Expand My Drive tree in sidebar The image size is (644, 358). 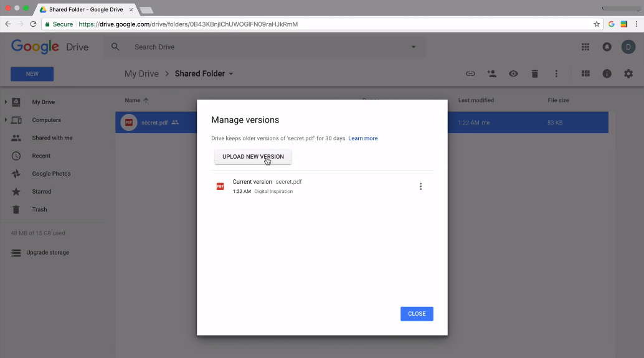click(x=6, y=102)
